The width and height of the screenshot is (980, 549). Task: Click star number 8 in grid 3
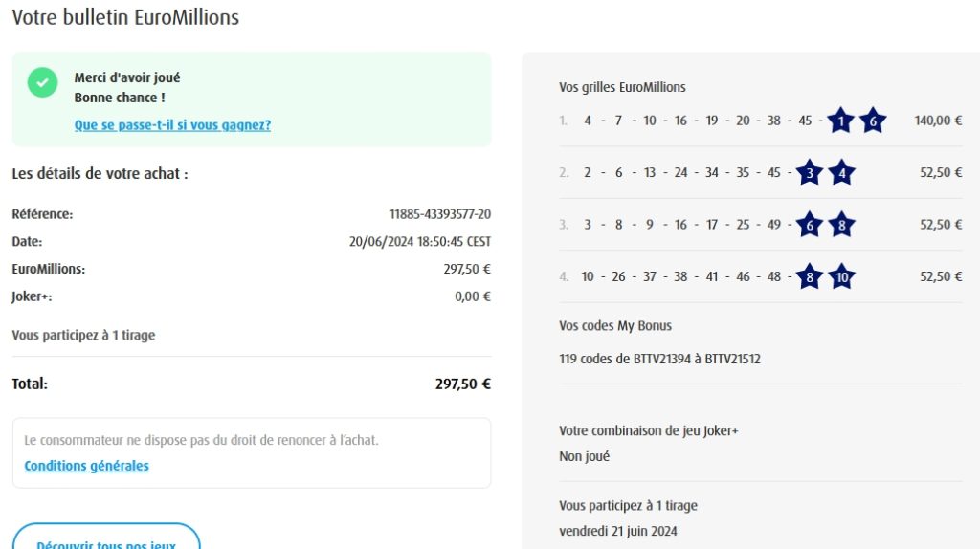(841, 225)
